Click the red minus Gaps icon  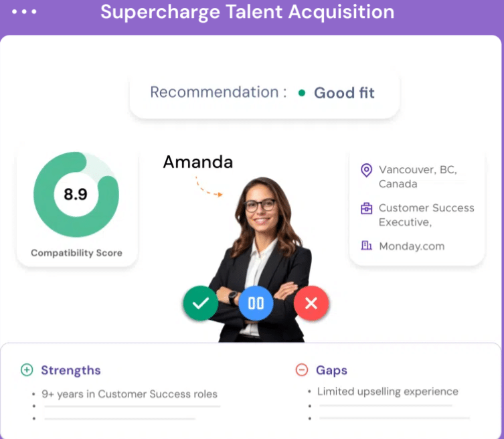(x=301, y=369)
